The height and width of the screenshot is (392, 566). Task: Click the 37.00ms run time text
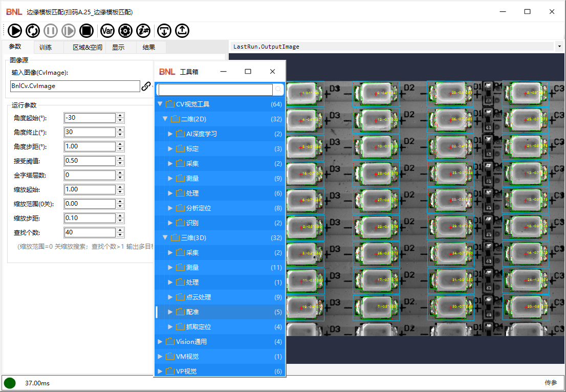pos(37,383)
